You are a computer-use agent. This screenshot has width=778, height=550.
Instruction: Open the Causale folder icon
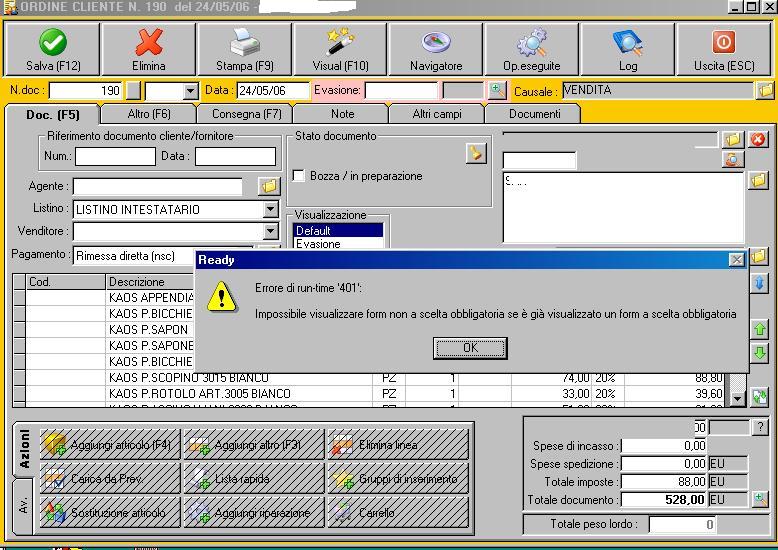point(765,90)
